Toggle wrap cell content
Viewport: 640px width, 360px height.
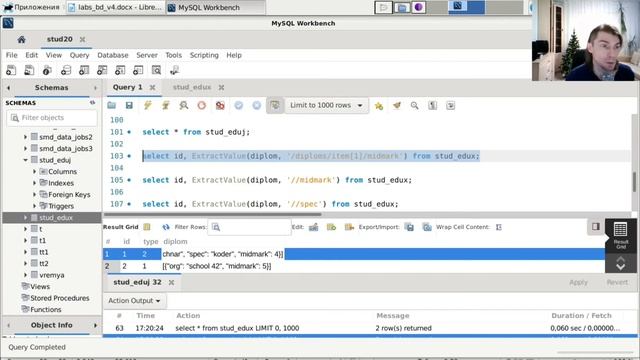pyautogui.click(x=499, y=227)
